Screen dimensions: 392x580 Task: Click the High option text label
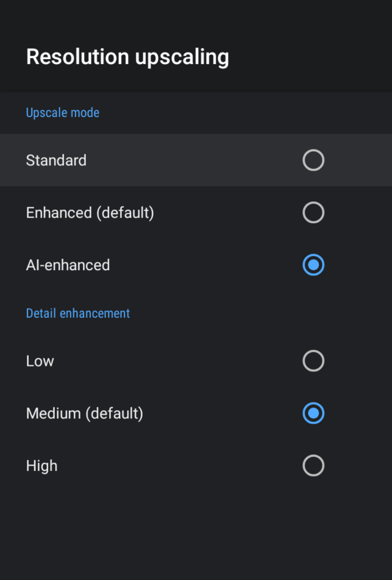coord(41,466)
